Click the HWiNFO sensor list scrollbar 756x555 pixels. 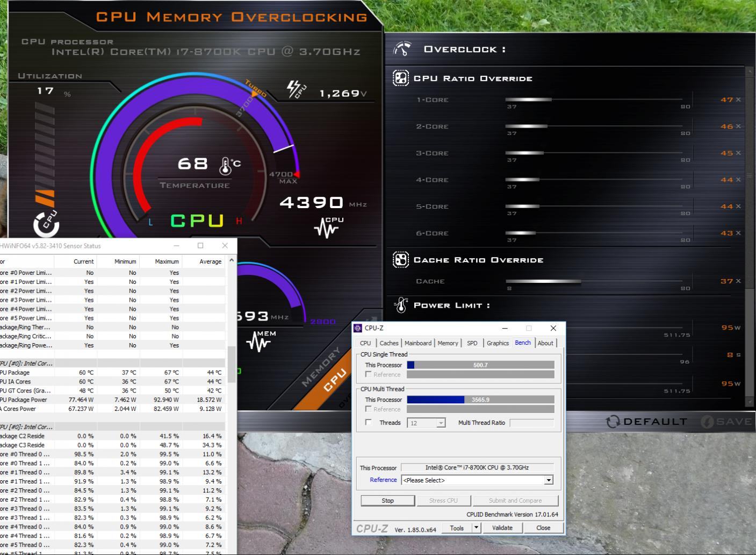click(232, 364)
